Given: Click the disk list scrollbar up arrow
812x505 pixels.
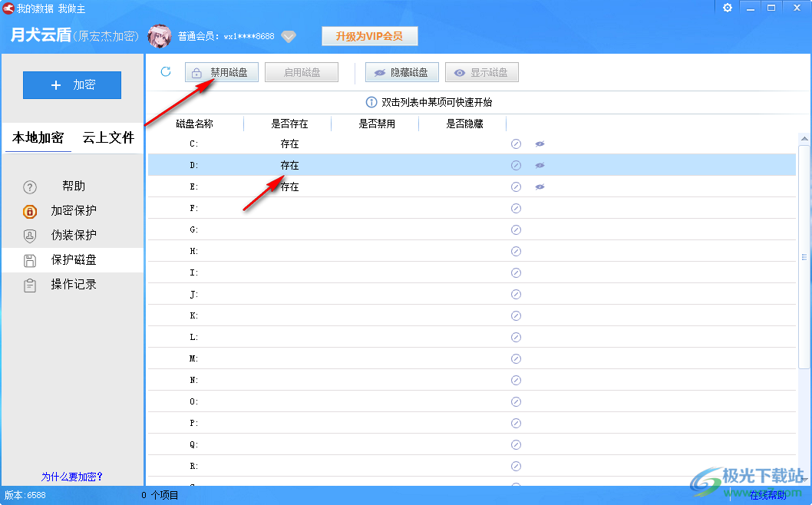Looking at the screenshot, I should (804, 138).
